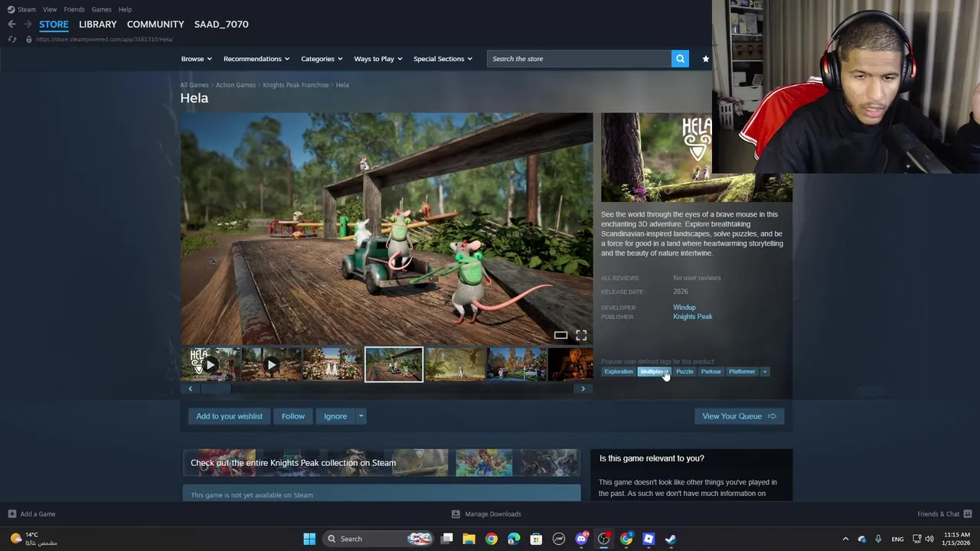Click the plus icon to add tags

(x=764, y=372)
